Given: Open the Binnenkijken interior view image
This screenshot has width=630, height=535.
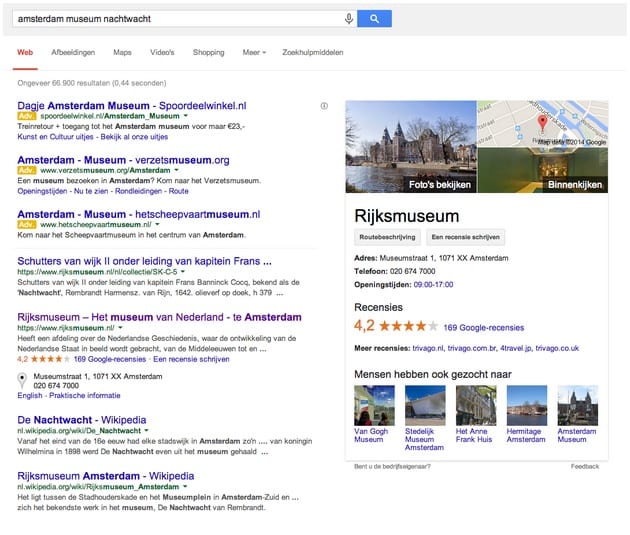Looking at the screenshot, I should (542, 170).
